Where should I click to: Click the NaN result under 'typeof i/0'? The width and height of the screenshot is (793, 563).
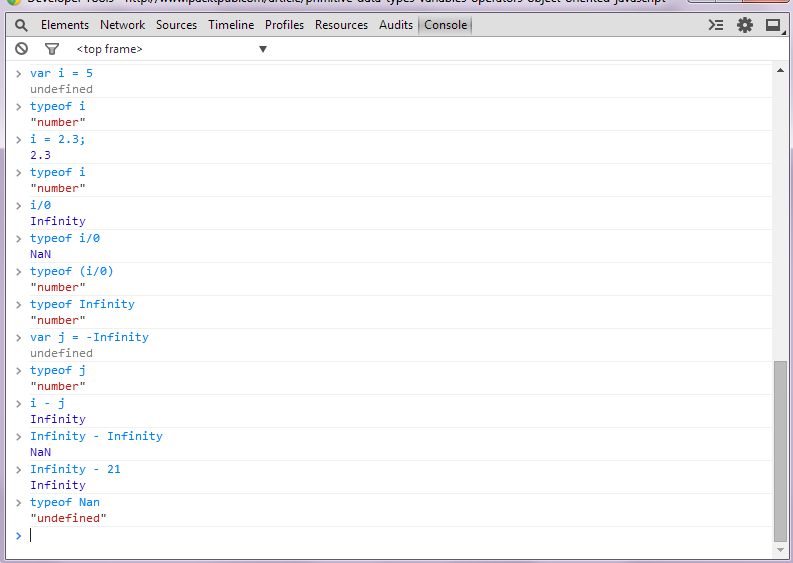40,254
